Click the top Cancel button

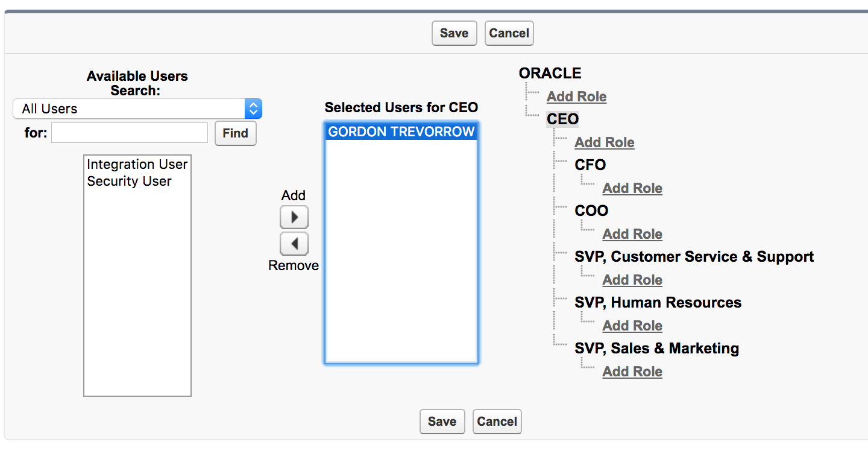click(509, 33)
